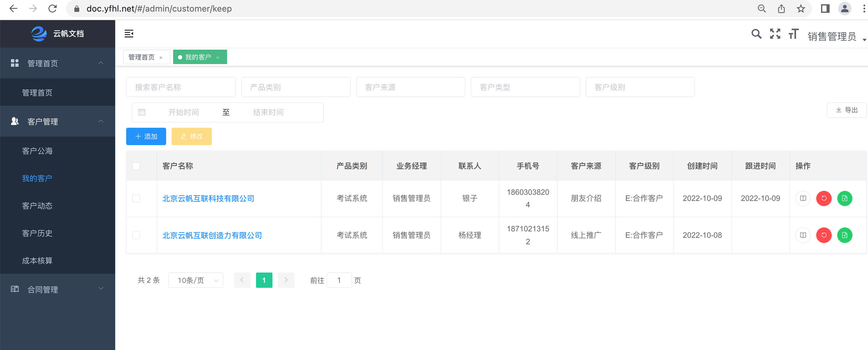The image size is (868, 350).
Task: Collapse the 客户管理 sidebar group
Action: pos(58,121)
